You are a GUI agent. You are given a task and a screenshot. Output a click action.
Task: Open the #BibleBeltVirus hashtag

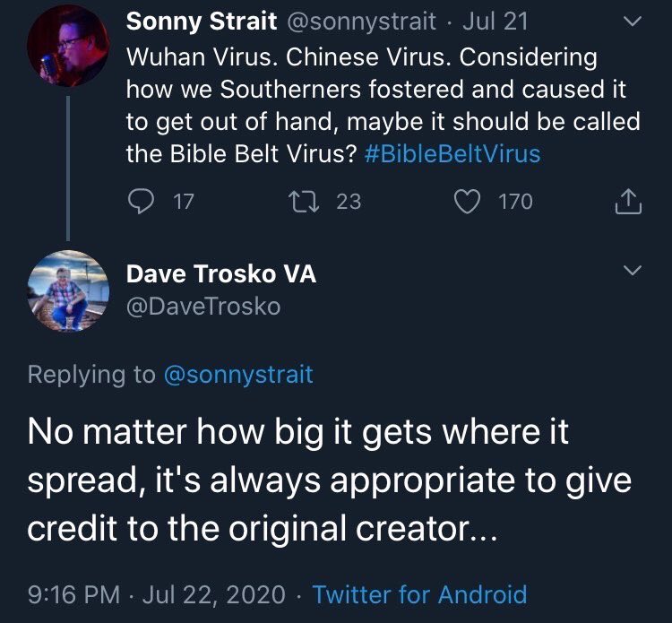(x=452, y=153)
